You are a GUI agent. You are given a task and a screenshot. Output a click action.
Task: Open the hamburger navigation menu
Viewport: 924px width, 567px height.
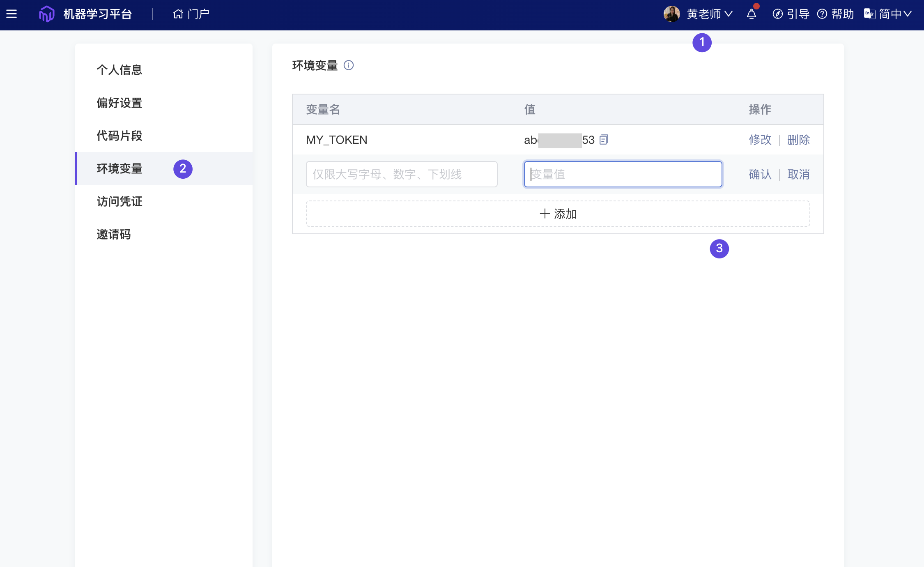[12, 14]
